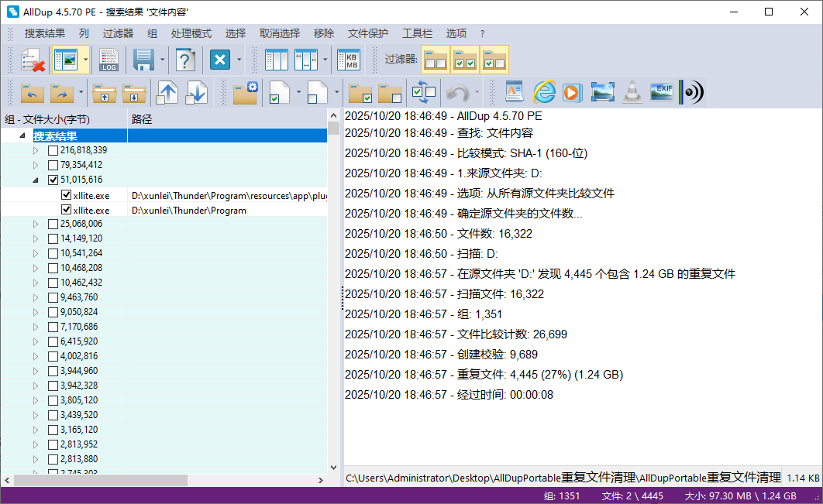The height and width of the screenshot is (504, 823).
Task: Open file with VLC cone icon
Action: click(632, 93)
